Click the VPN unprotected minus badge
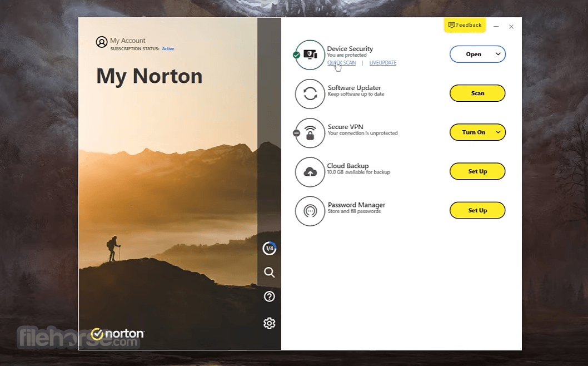 click(x=296, y=133)
